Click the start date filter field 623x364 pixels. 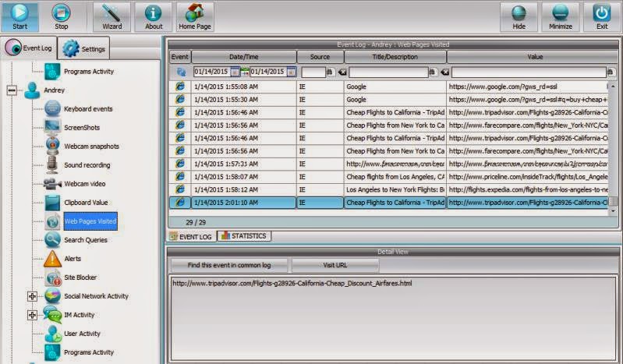pyautogui.click(x=211, y=72)
